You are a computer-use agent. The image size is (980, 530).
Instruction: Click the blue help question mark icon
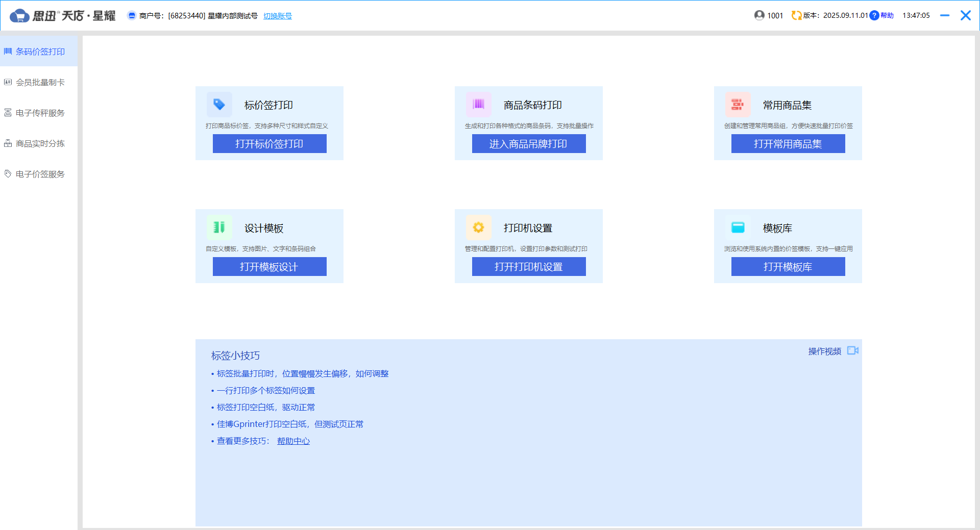tap(874, 15)
